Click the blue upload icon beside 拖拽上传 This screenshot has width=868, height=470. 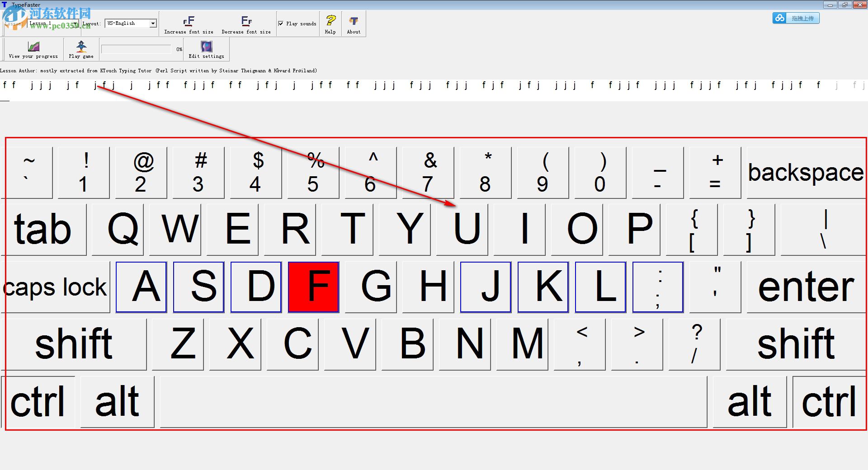coord(779,18)
